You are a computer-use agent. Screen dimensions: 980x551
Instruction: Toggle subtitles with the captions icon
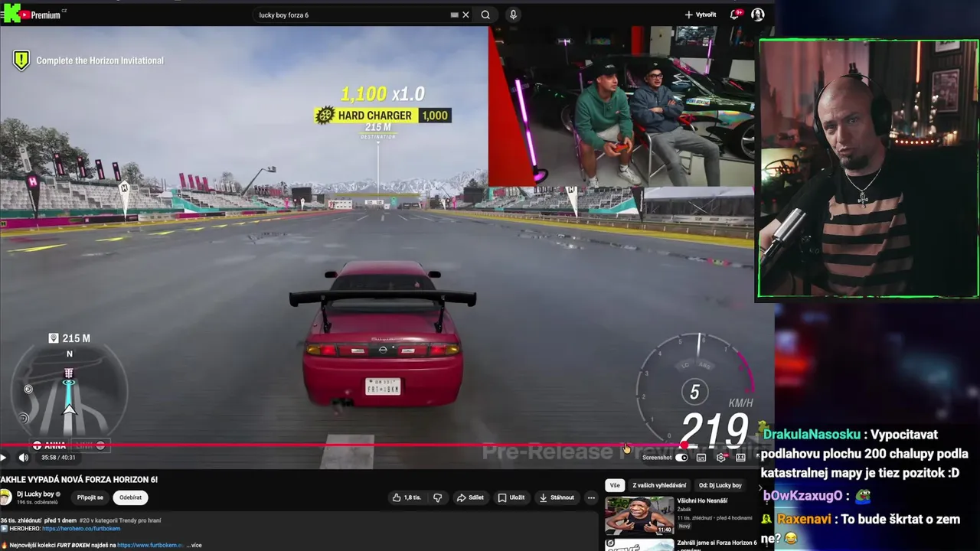(701, 458)
